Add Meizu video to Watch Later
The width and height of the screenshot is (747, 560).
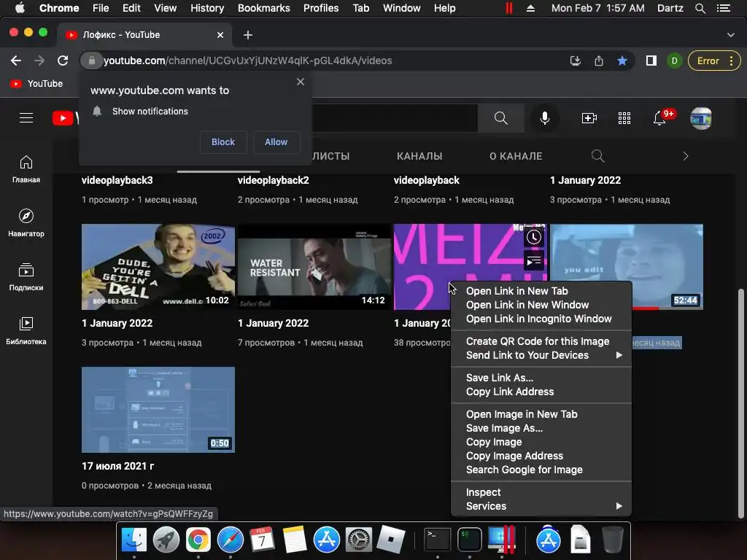point(533,237)
